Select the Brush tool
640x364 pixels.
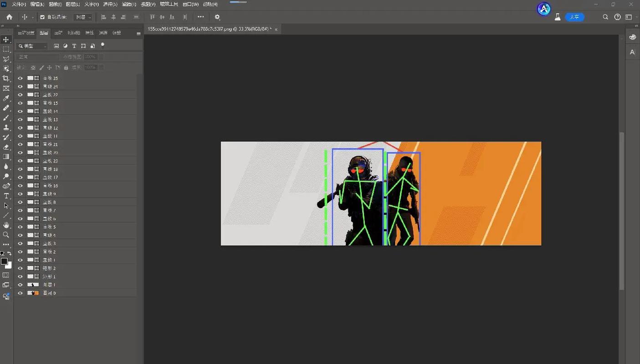(x=6, y=118)
